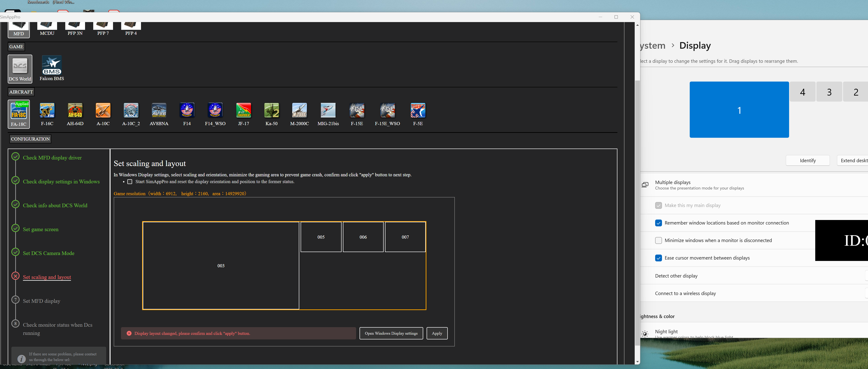
Task: Select display 3 in arrangement
Action: click(829, 92)
